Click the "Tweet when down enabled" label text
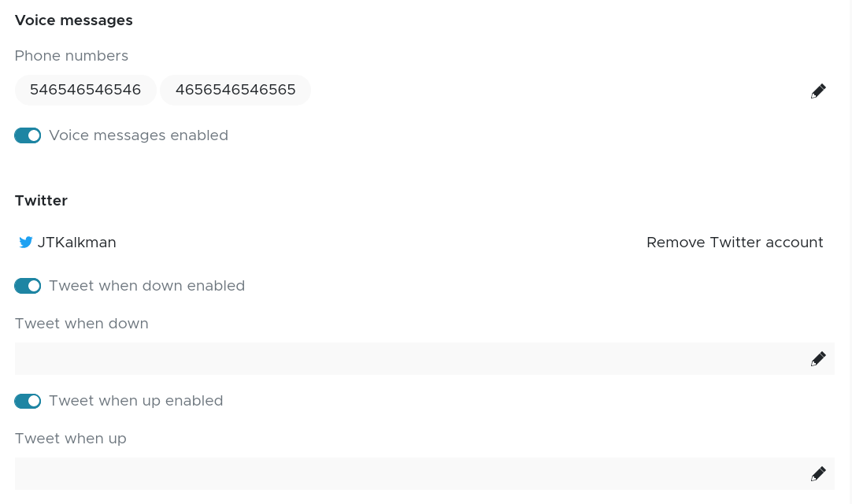This screenshot has height=504, width=852. click(x=146, y=286)
